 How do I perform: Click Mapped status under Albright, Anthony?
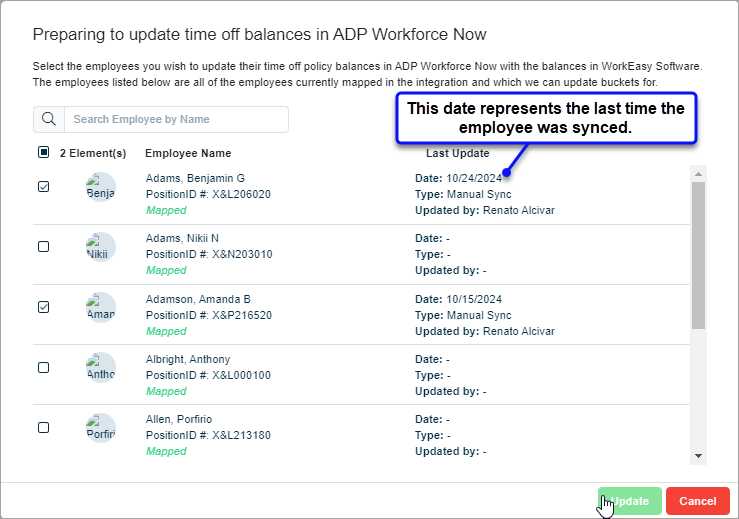point(166,391)
